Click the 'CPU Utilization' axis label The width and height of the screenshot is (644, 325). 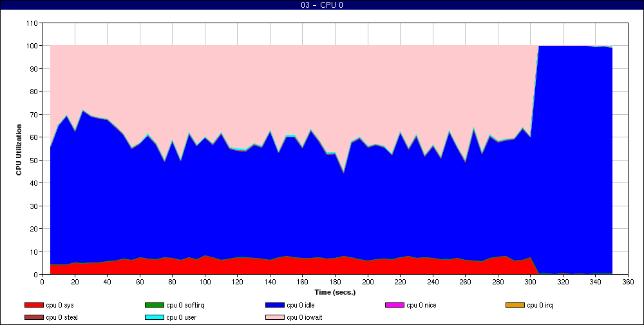click(19, 150)
